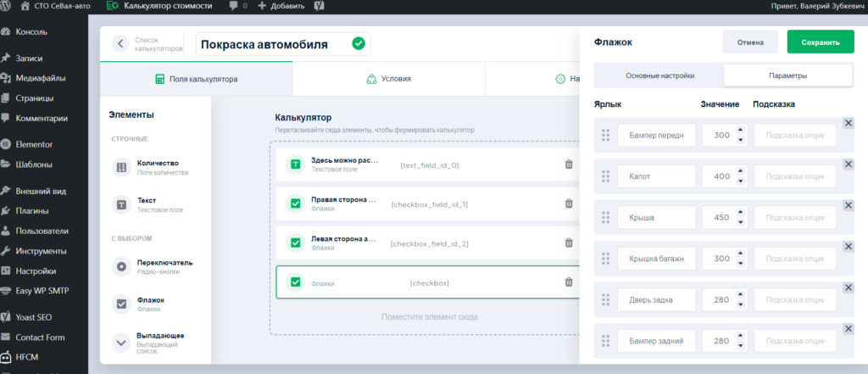This screenshot has width=868, height=374.
Task: Remove the Бампер задний option
Action: tap(848, 329)
